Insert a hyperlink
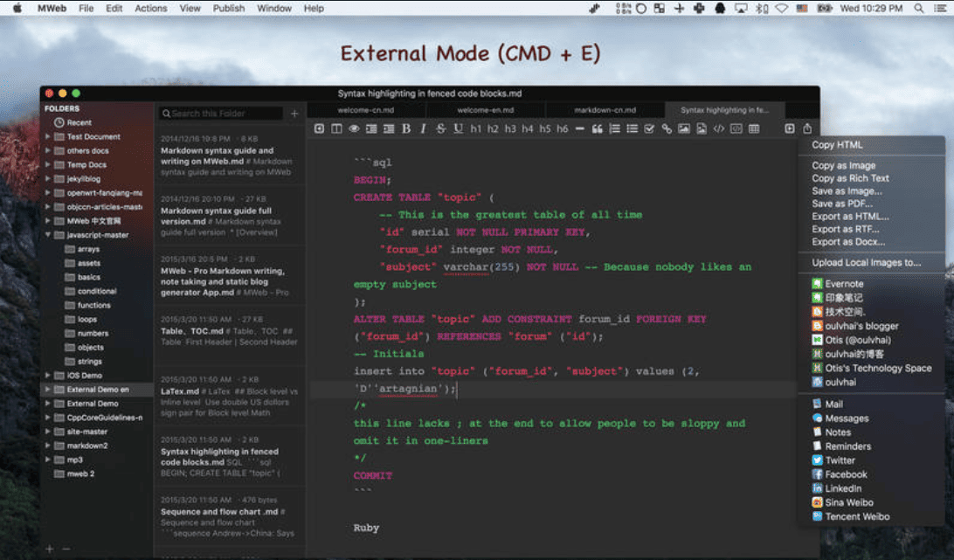This screenshot has height=560, width=954. [x=667, y=128]
